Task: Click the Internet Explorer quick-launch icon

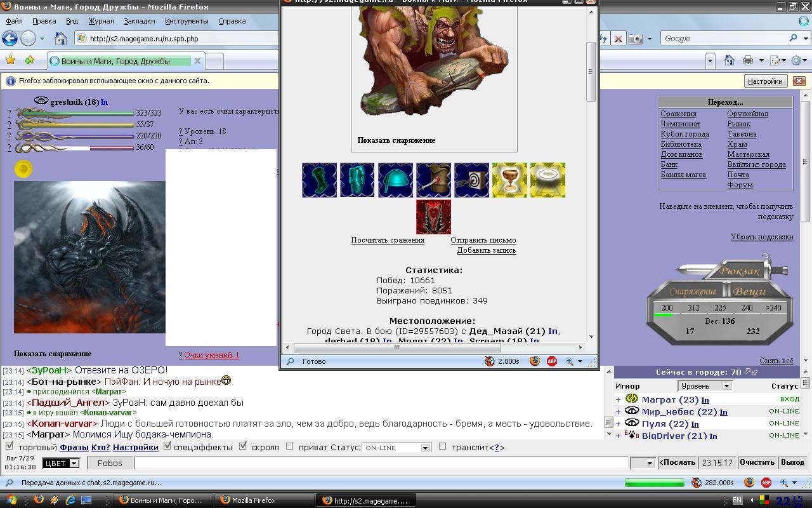Action: [x=70, y=500]
